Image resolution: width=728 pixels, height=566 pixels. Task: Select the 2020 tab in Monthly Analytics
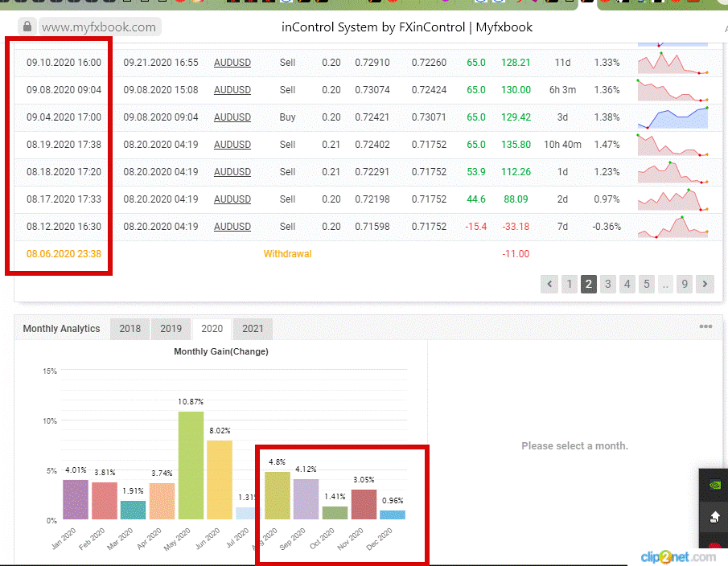point(212,329)
